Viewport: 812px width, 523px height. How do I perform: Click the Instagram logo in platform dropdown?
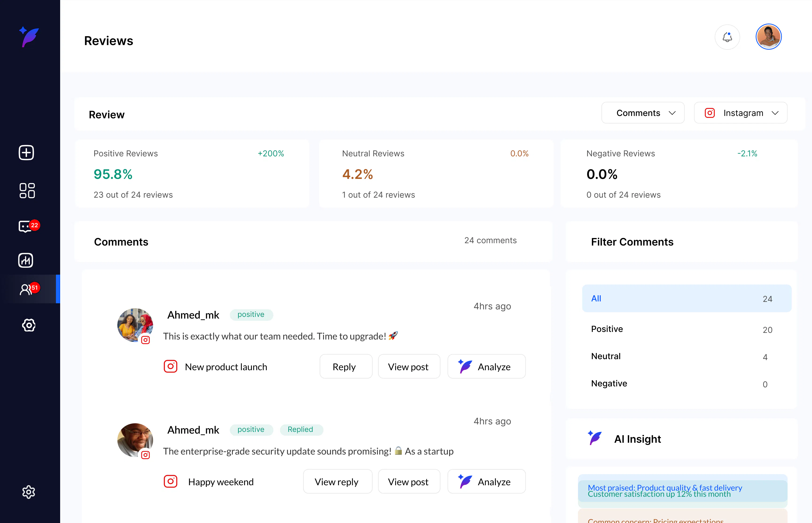(x=710, y=113)
